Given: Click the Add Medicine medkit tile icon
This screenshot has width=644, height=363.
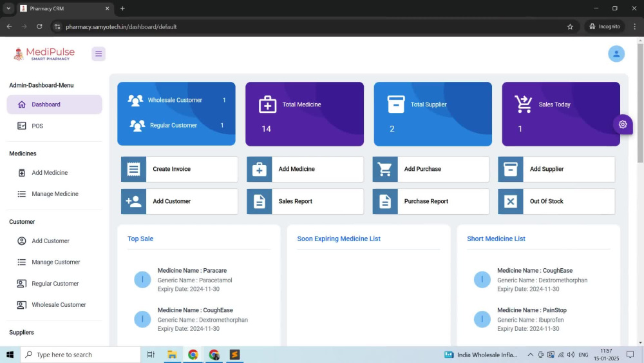Looking at the screenshot, I should pos(259,169).
